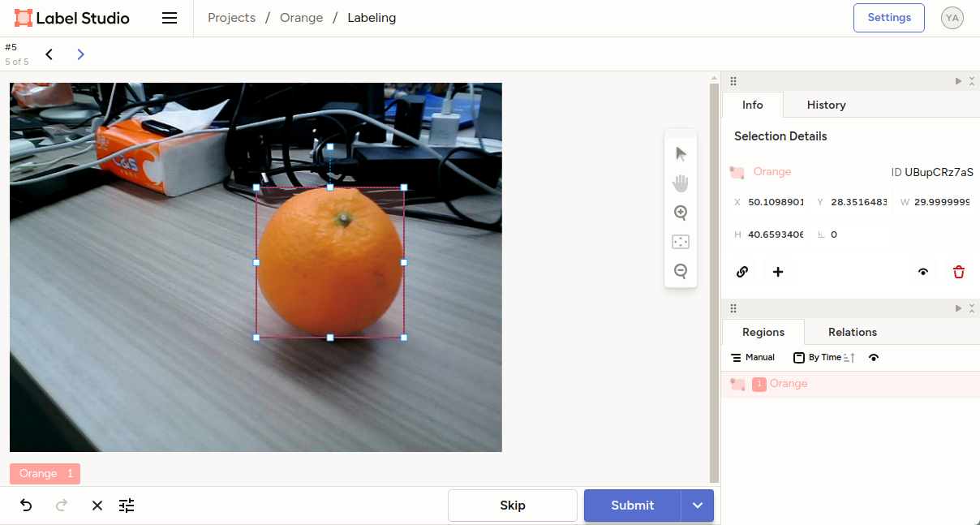Open the Manual grouping dropdown
Viewport: 980px width, 525px height.
pos(753,357)
